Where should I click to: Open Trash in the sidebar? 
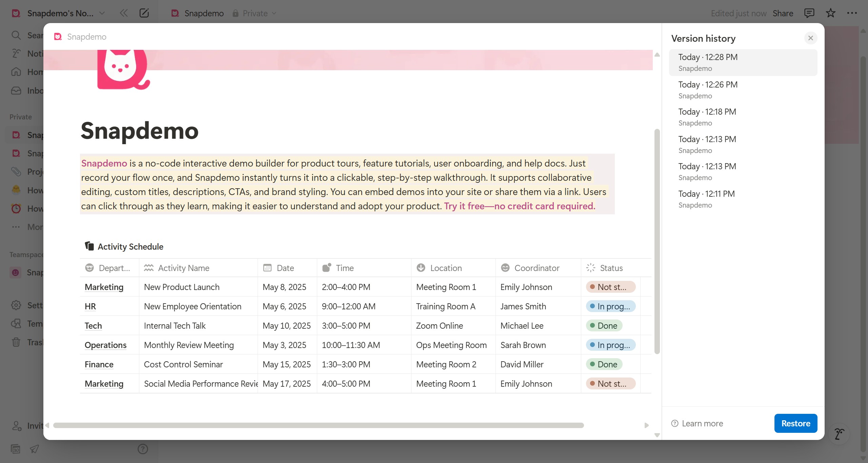click(x=26, y=342)
